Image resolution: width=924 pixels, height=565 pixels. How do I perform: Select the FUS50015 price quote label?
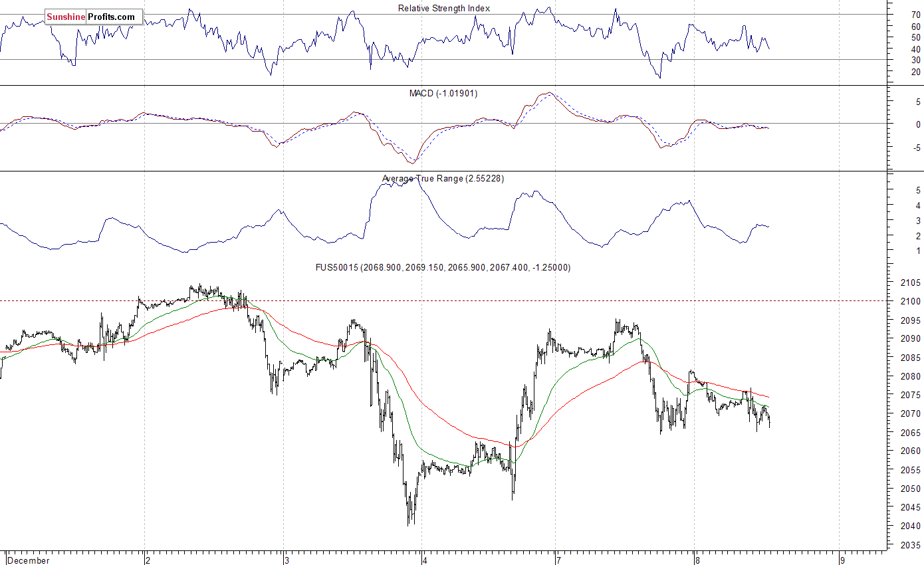pos(443,267)
